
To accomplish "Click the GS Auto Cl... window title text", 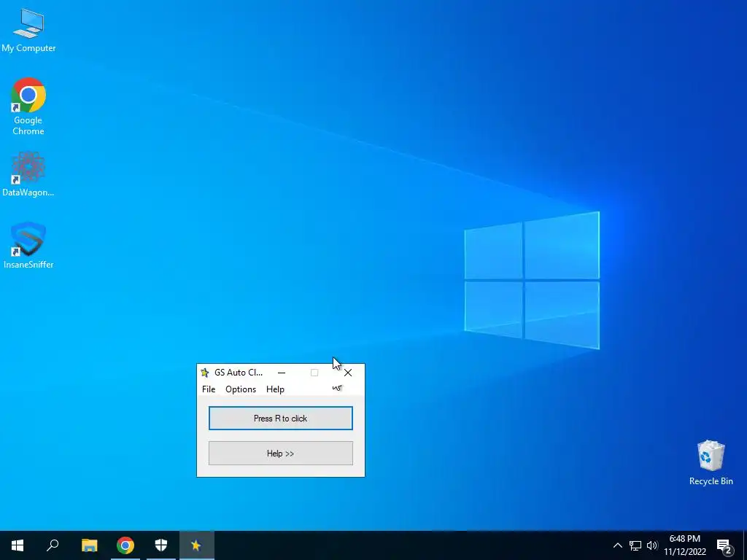I will (x=239, y=373).
